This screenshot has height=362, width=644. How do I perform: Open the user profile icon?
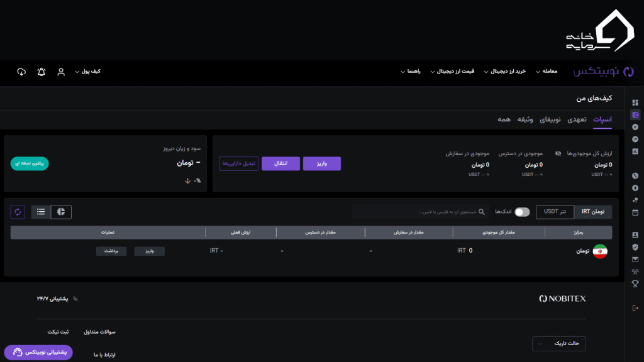tap(61, 72)
